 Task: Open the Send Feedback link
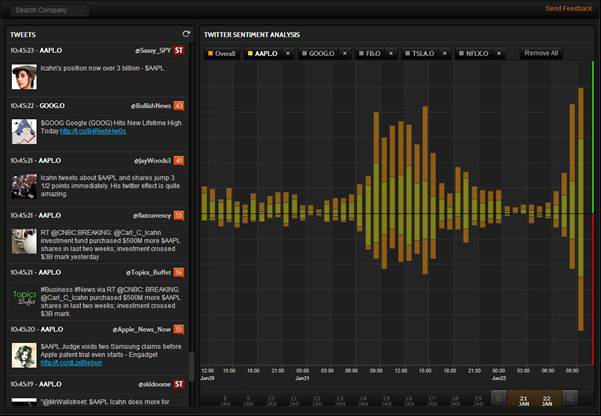click(568, 8)
